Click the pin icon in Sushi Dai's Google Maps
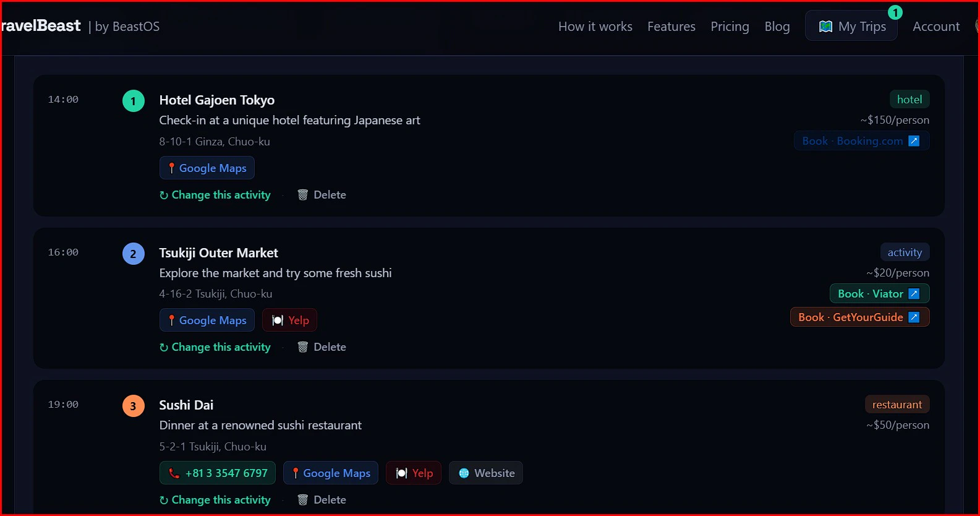 pos(296,473)
